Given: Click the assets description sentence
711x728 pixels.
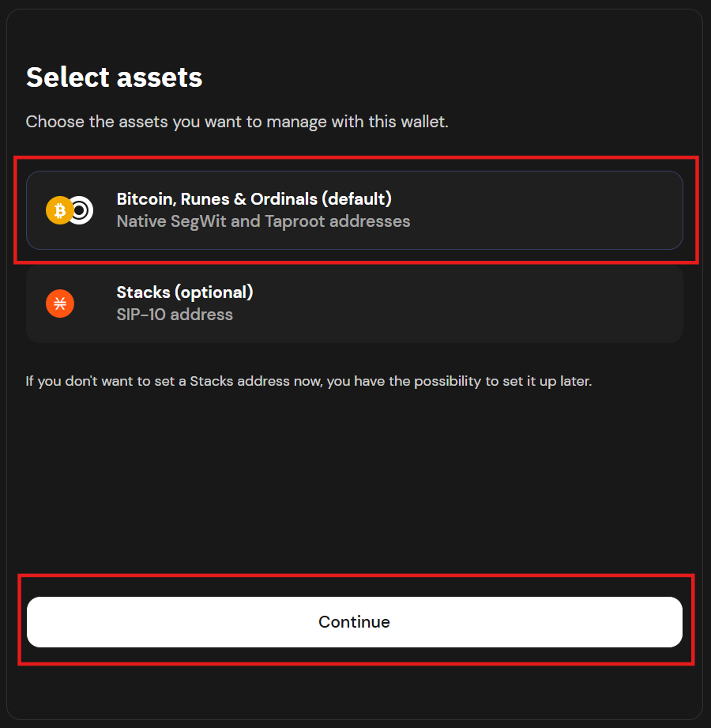Looking at the screenshot, I should click(x=237, y=122).
